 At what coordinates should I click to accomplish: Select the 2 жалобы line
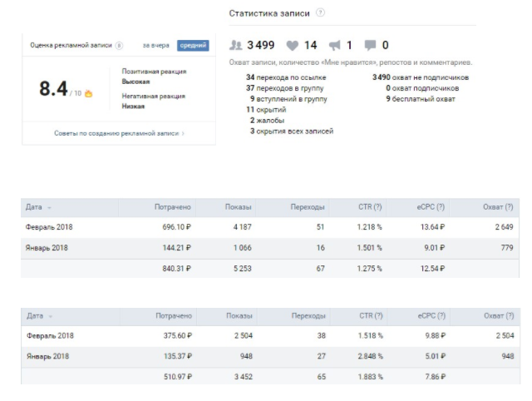coord(267,121)
